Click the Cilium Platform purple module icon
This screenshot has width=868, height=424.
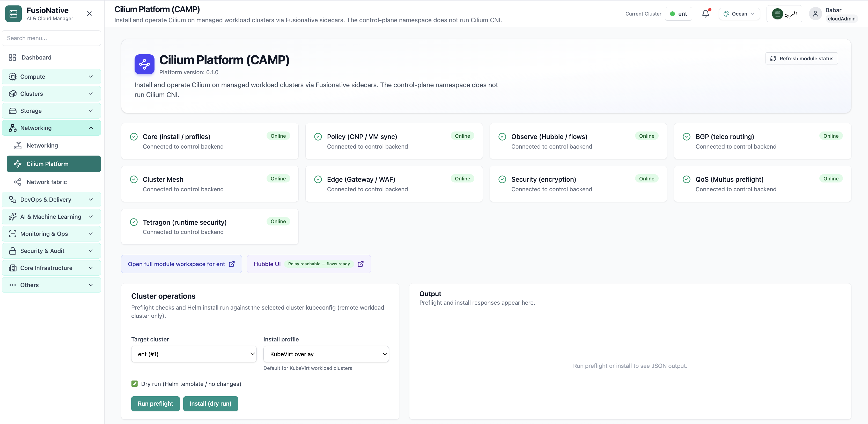click(x=145, y=64)
